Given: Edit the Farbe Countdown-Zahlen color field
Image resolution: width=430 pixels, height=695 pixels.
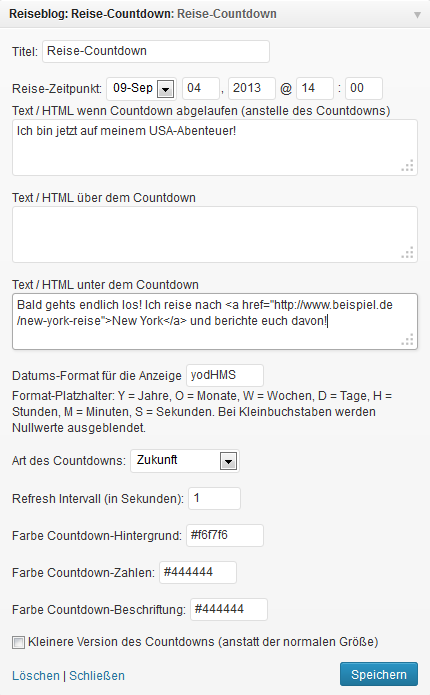Looking at the screenshot, I should point(198,572).
